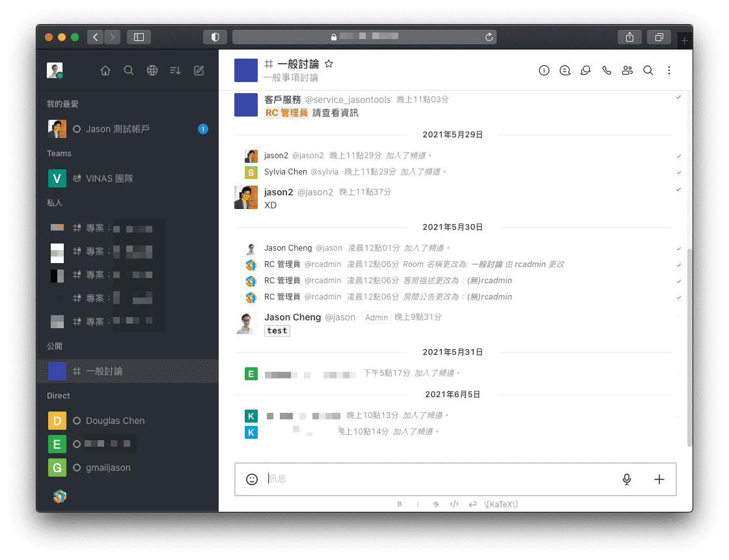Click jason2 name on XD message
This screenshot has height=560, width=729.
(279, 192)
